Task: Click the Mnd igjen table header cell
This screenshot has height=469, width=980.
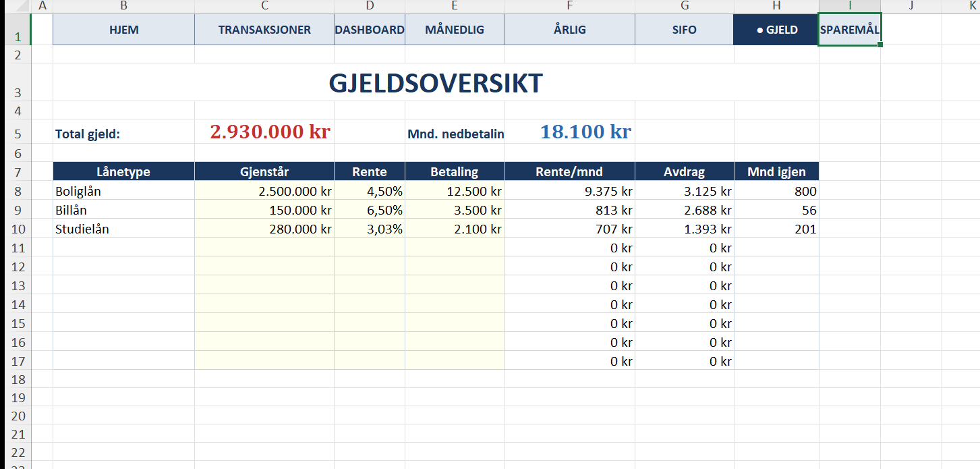Action: point(776,172)
